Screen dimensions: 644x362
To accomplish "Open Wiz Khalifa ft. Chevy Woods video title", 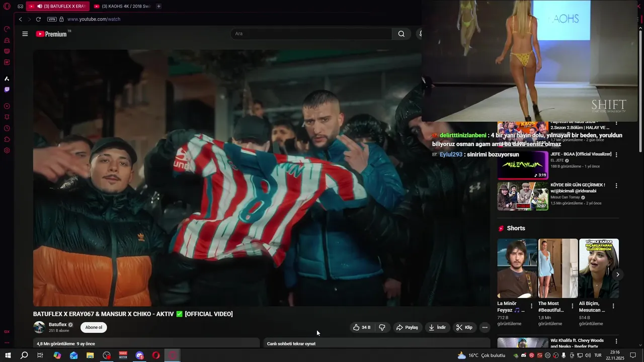I will [577, 343].
